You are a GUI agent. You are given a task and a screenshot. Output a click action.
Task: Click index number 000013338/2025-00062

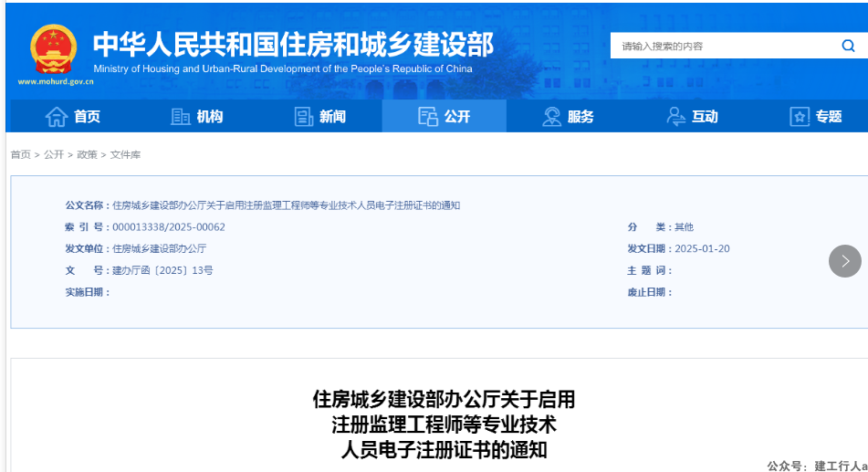pos(169,227)
